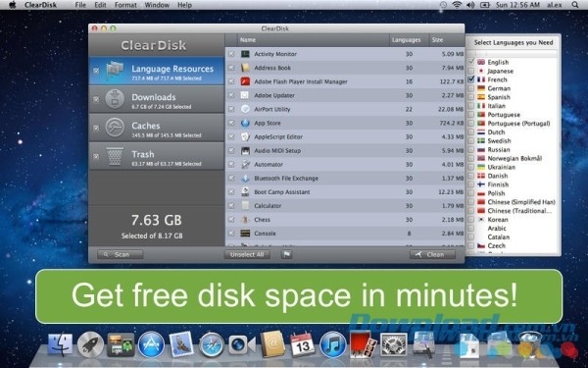Viewport: 588px width, 368px height.
Task: Open the Wi-Fi status icon
Action: coord(457,5)
